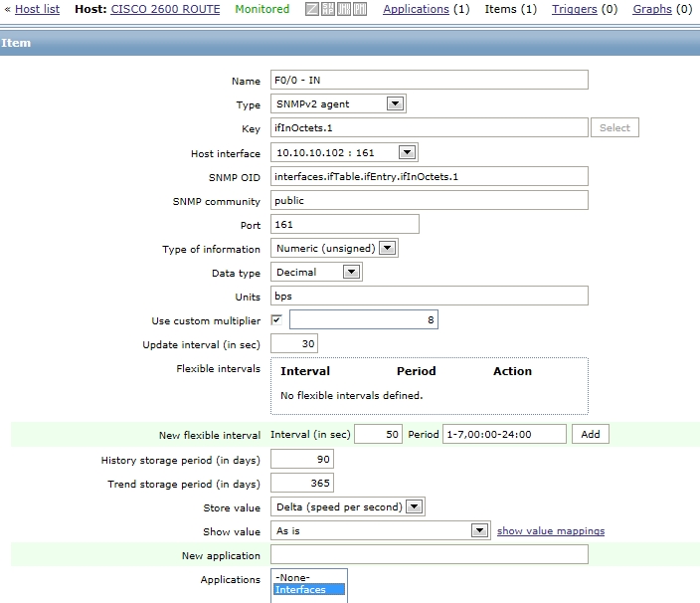The image size is (700, 603).
Task: Select -None- in the Applications list
Action: 309,577
